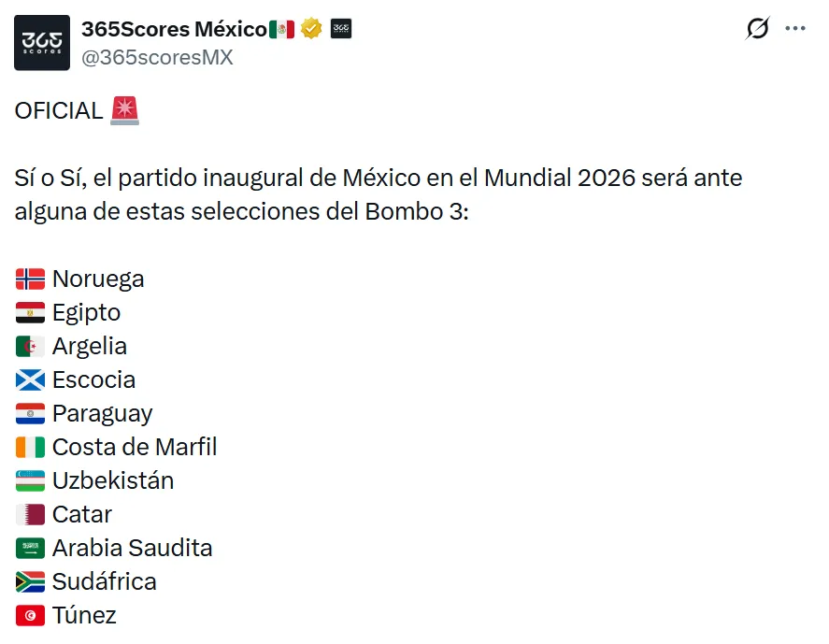The image size is (829, 644).
Task: Click the Saudi Arabia flag icon
Action: (30, 548)
